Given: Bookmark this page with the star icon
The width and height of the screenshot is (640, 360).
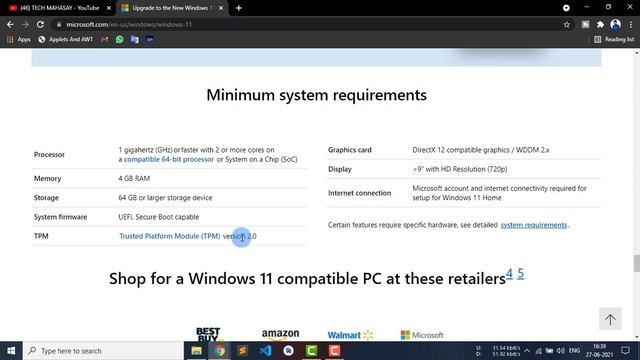Looking at the screenshot, I should tap(567, 24).
